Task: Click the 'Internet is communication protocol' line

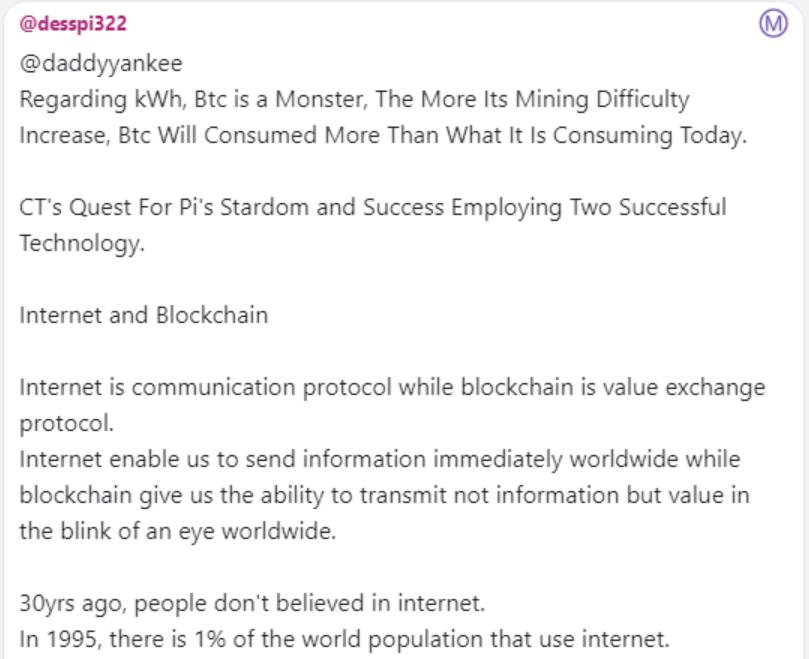Action: click(392, 388)
